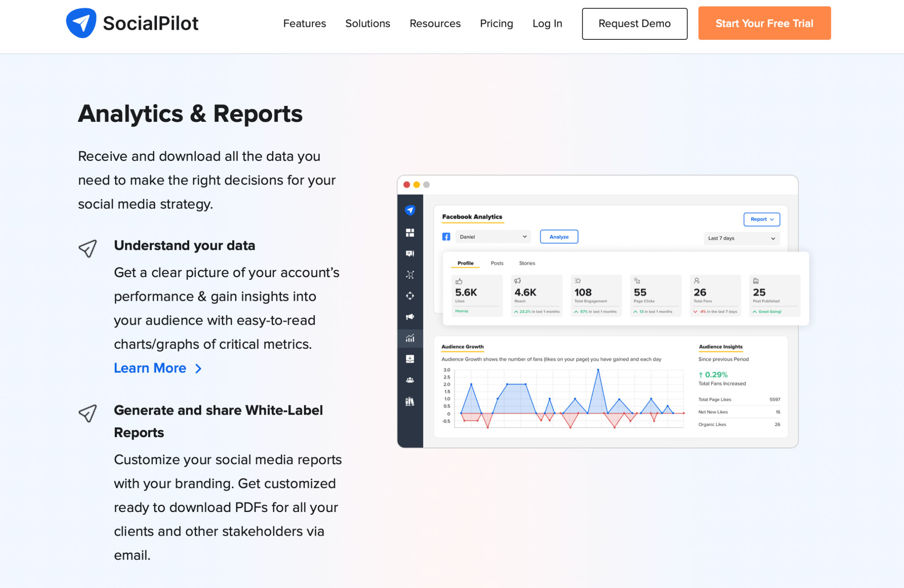
Task: Click Start Your Free Trial button
Action: tap(764, 23)
